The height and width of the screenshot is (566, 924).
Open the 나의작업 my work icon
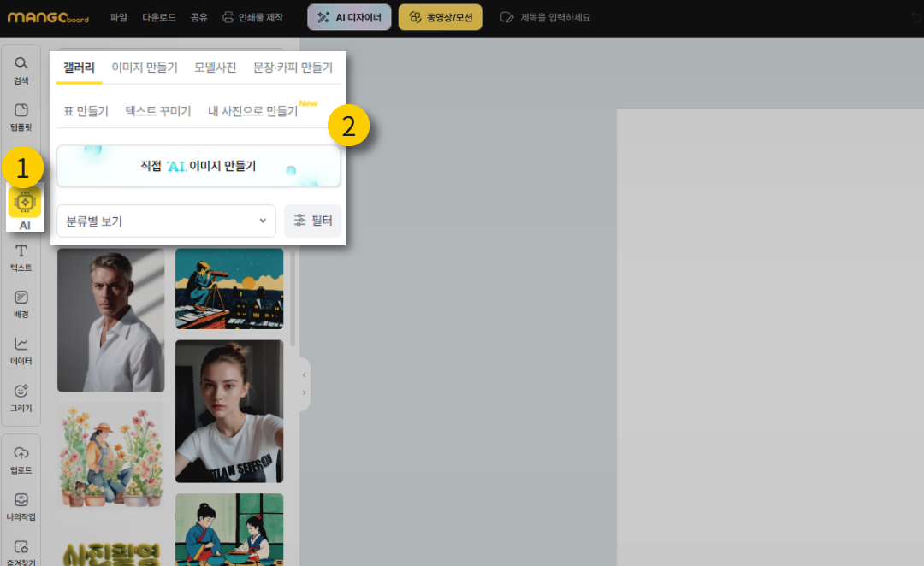[x=21, y=505]
